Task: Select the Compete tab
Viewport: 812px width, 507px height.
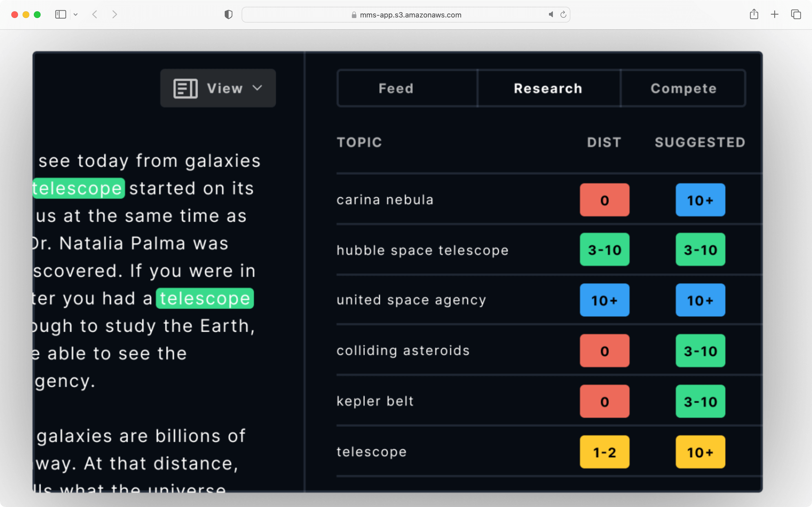Action: pos(683,88)
